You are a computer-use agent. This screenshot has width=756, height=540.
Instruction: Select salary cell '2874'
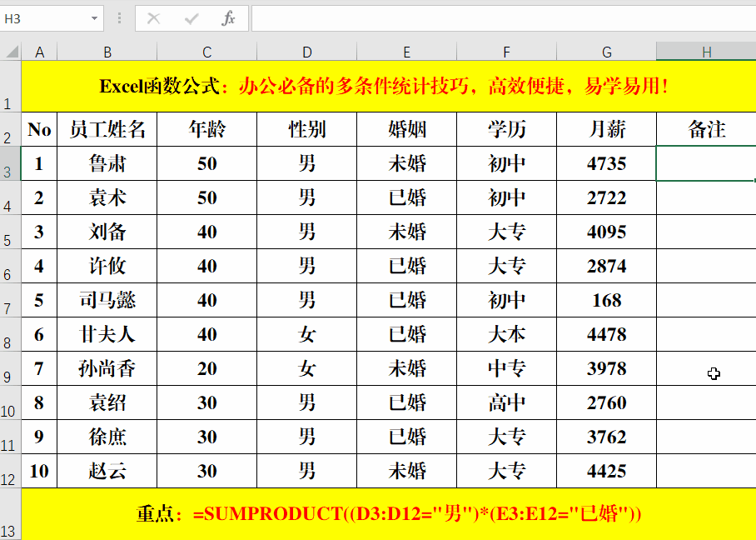tap(606, 266)
